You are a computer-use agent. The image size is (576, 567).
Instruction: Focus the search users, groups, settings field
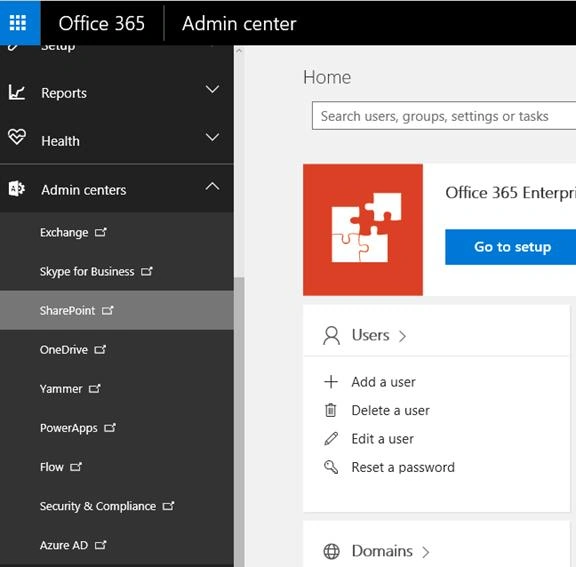[444, 116]
